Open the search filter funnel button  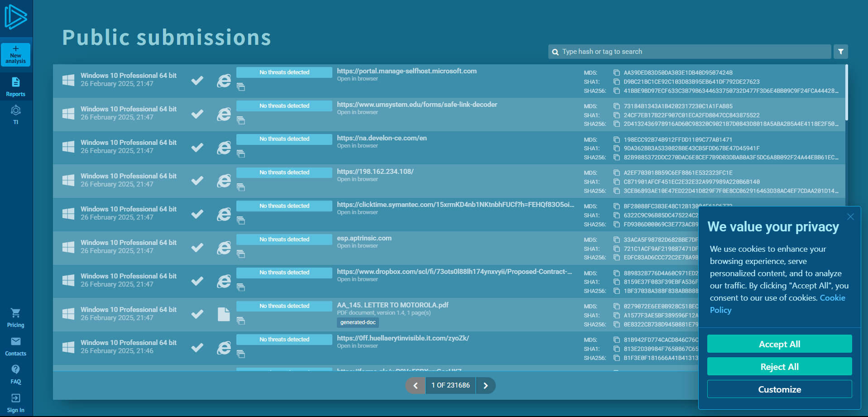[x=840, y=52]
